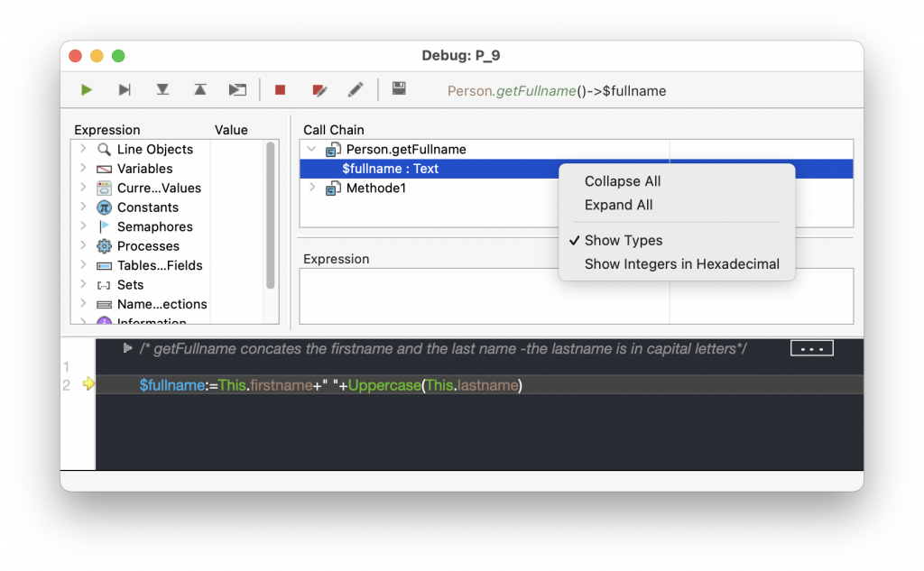
Task: Select the Methode1 call chain row
Action: click(x=577, y=189)
